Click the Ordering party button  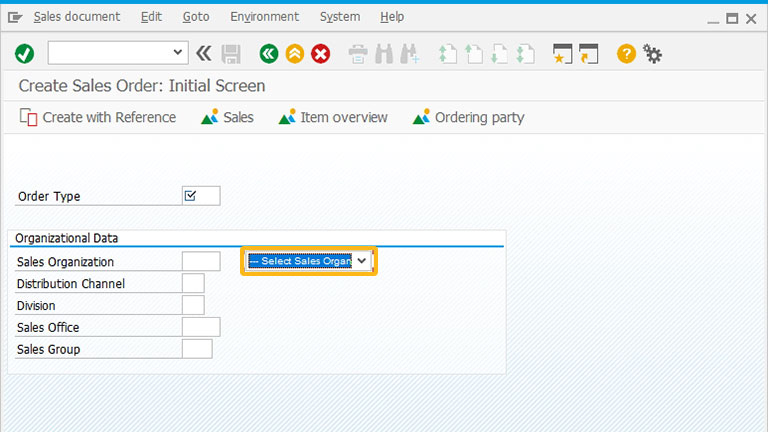click(x=468, y=117)
